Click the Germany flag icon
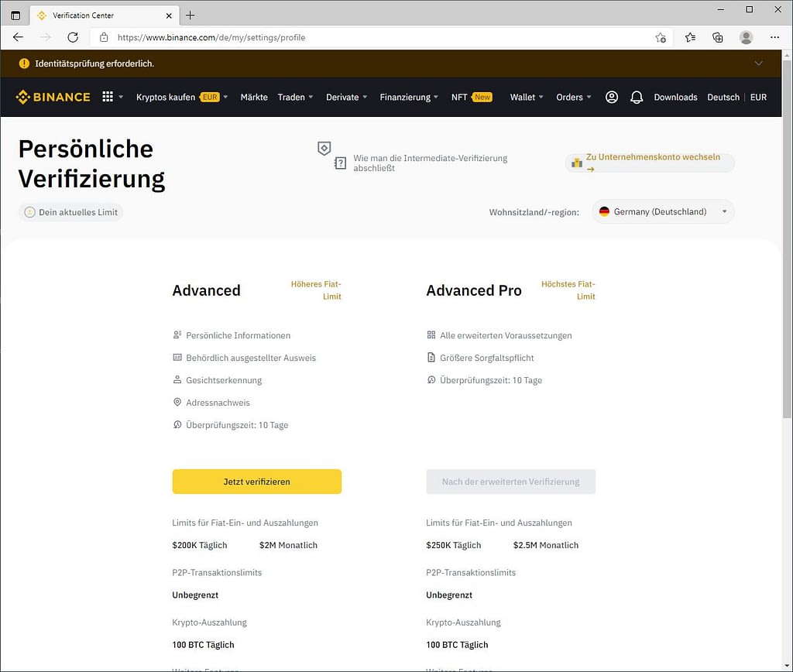The width and height of the screenshot is (793, 672). pos(604,211)
